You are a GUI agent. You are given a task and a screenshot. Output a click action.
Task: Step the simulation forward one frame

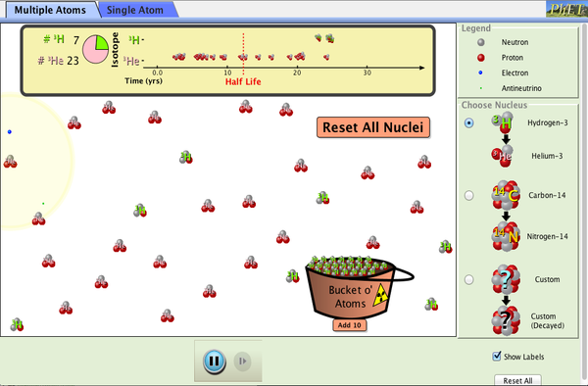[x=242, y=362]
